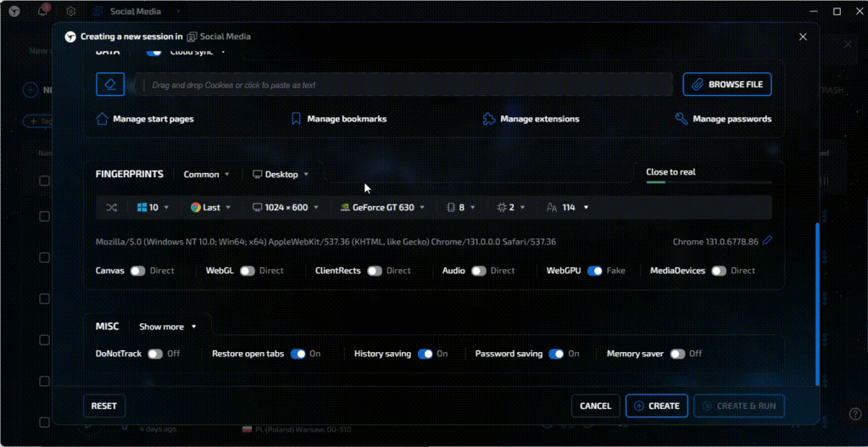Open the CPU cores 2 dropdown

coord(510,207)
